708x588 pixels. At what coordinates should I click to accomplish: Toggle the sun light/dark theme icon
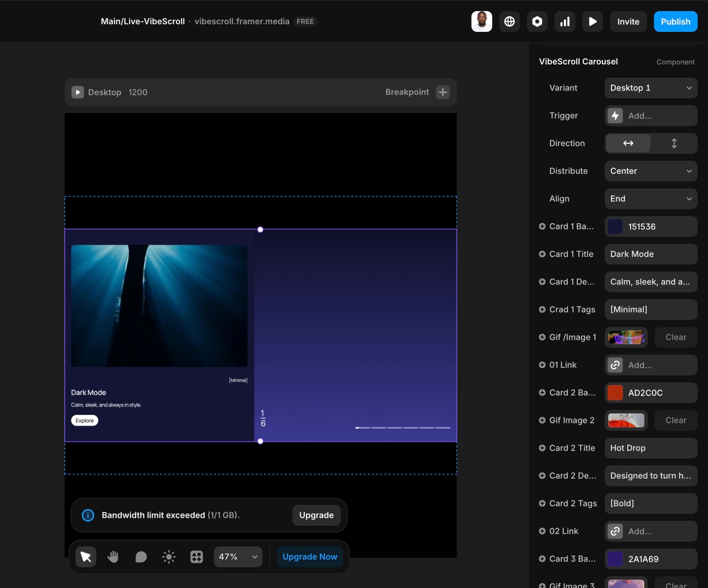point(169,557)
